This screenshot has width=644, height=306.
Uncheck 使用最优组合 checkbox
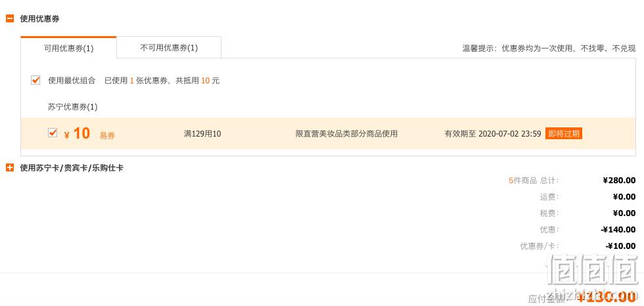pos(35,80)
